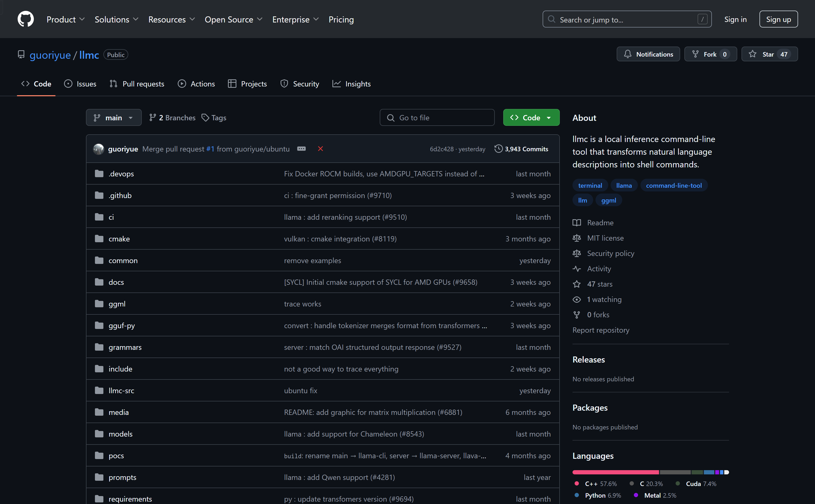Expand the Open Source menu
Image resolution: width=815 pixels, height=504 pixels.
(x=234, y=19)
